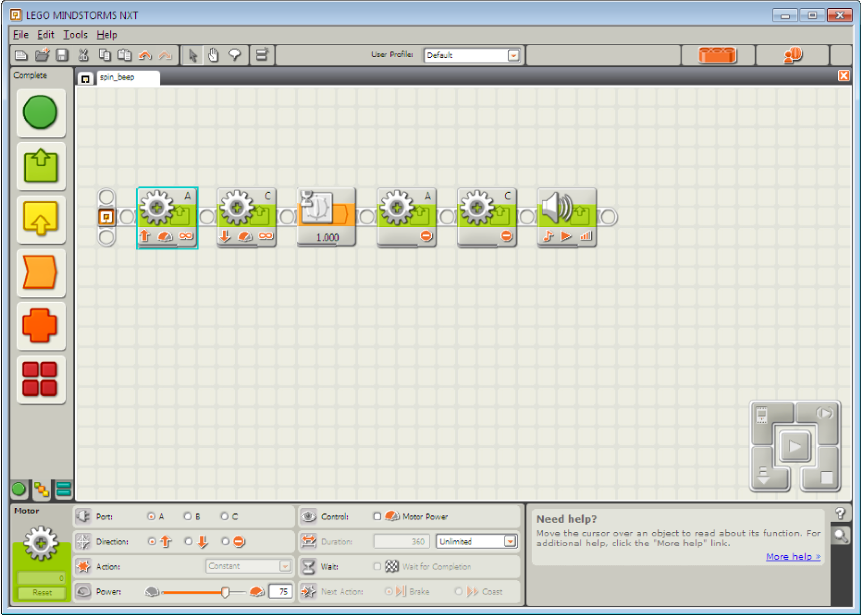The height and width of the screenshot is (616, 863).
Task: Click the More help link
Action: pyautogui.click(x=793, y=557)
